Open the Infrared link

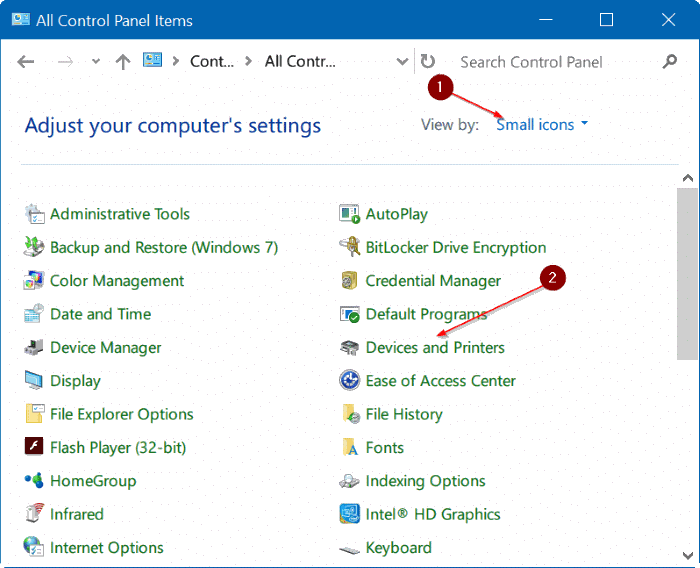77,514
